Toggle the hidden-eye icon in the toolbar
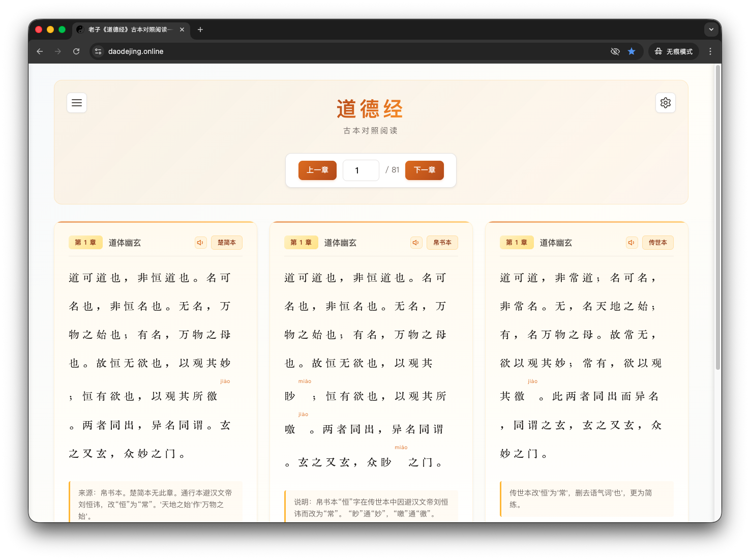 pyautogui.click(x=615, y=51)
